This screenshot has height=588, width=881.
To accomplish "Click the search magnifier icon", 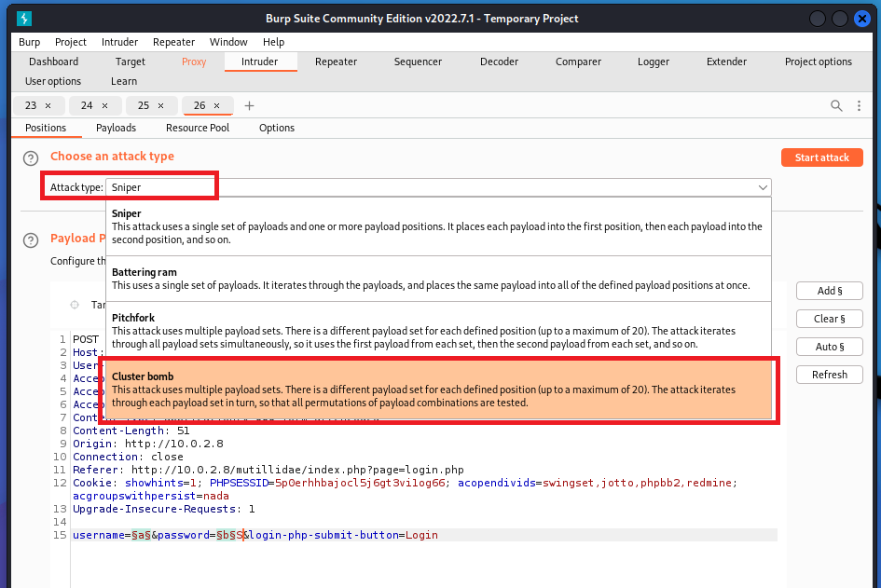I will pyautogui.click(x=836, y=105).
